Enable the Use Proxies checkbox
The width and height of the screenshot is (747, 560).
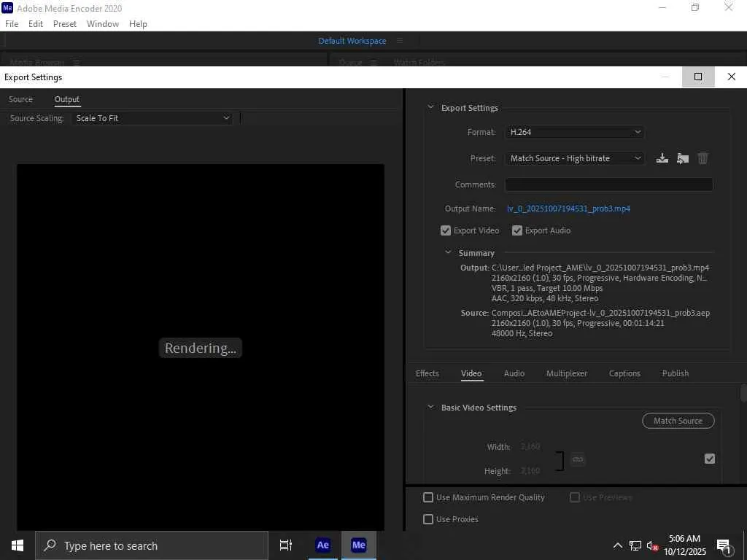point(428,519)
